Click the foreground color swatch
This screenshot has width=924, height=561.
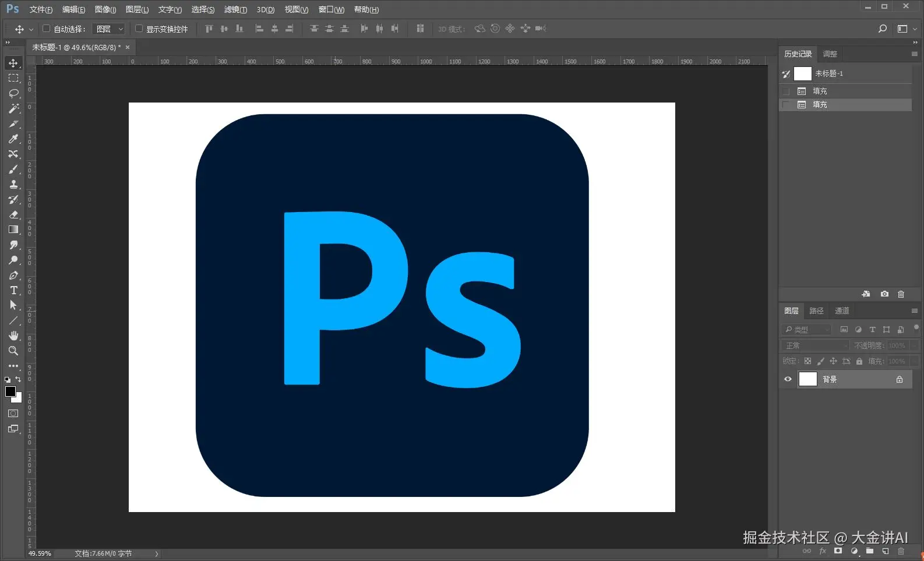tap(10, 391)
